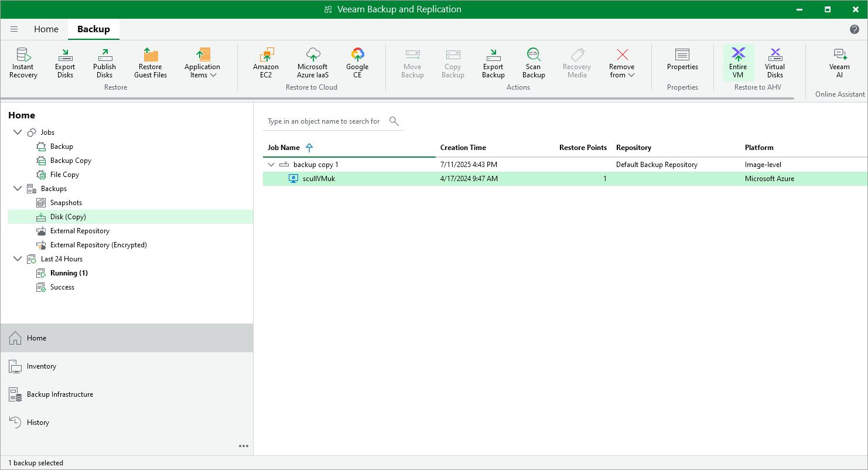Image resolution: width=868 pixels, height=470 pixels.
Task: Open backup Properties
Action: point(682,59)
